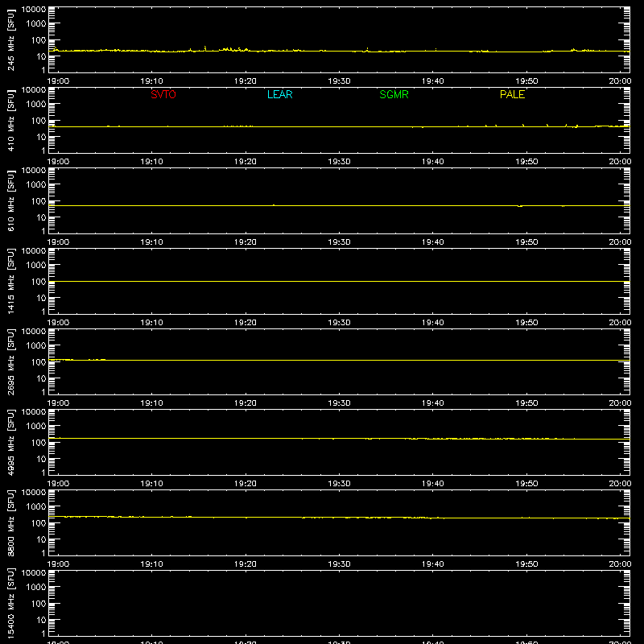Screen dimensions: 644x644
Task: Click 19:00 tick label below 245 MHz plot
Action: click(58, 81)
